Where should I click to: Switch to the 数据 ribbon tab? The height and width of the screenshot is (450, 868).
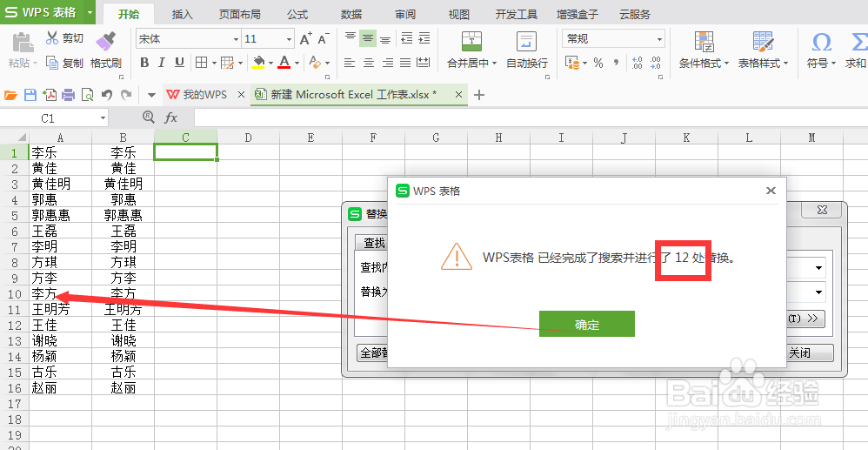tap(351, 15)
